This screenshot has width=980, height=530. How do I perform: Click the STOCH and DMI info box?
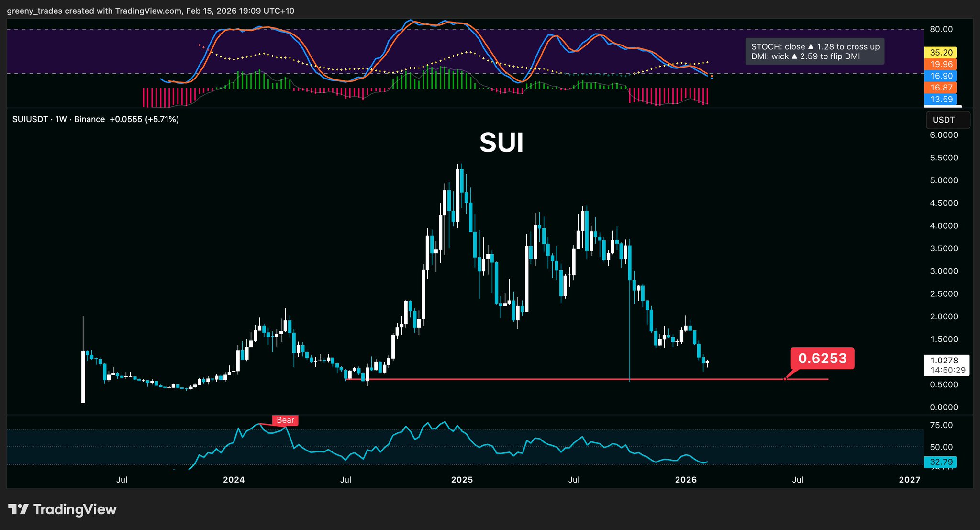tap(814, 51)
